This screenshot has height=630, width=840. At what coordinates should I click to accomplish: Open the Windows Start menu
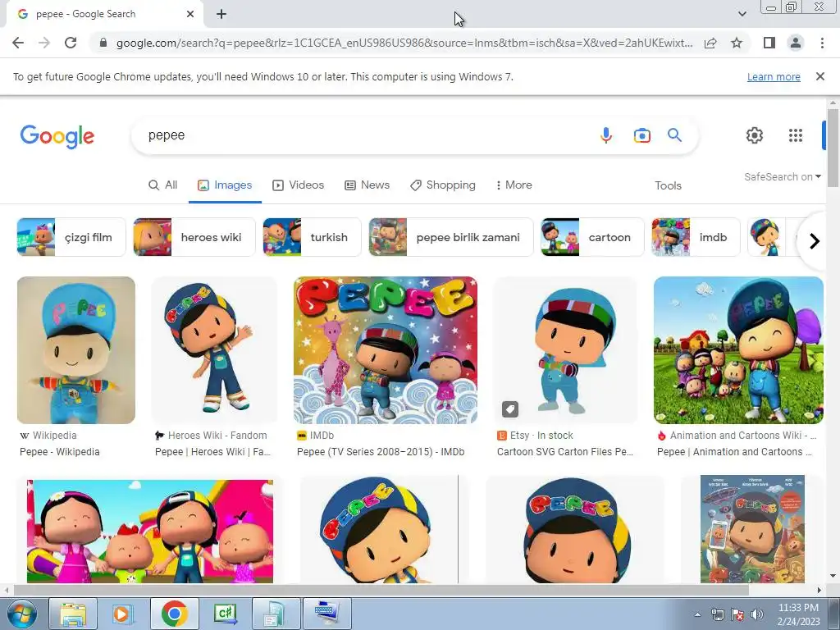point(22,614)
